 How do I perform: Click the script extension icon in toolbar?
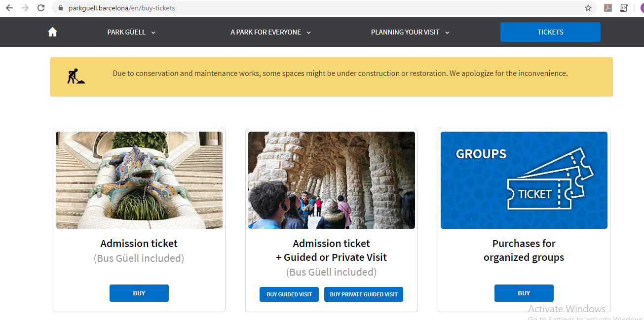click(x=624, y=8)
